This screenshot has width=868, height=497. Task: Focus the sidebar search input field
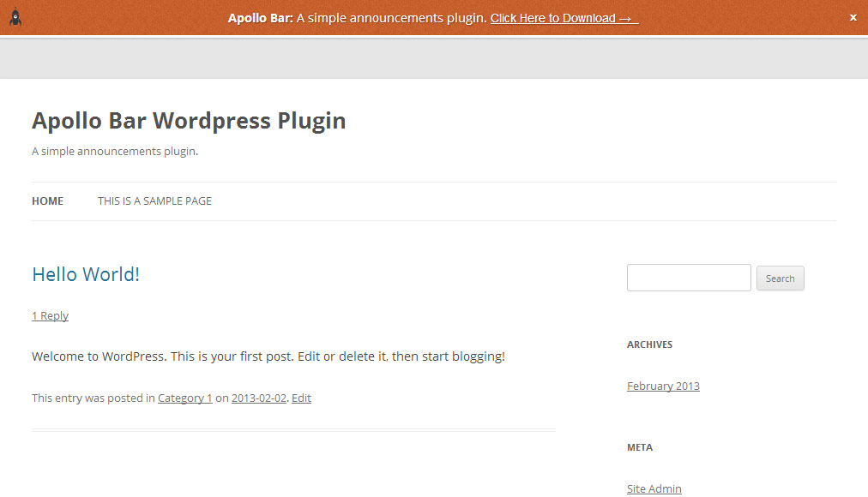point(689,278)
